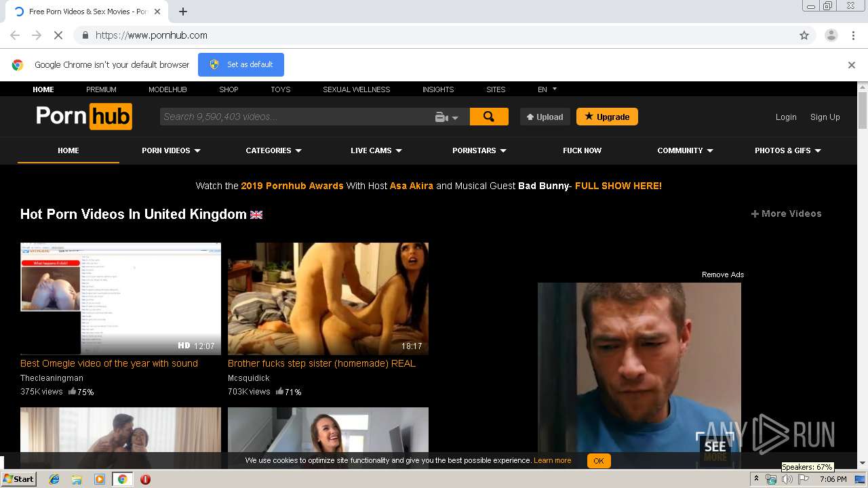The width and height of the screenshot is (868, 488).
Task: Open the 2019 Pornhub Awards link
Action: tap(292, 186)
